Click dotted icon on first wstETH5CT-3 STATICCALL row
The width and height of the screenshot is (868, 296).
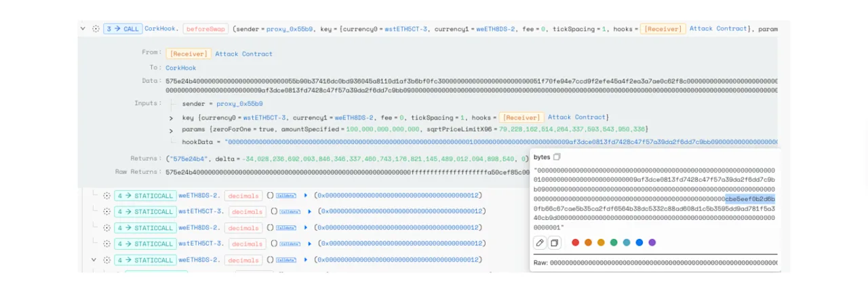pyautogui.click(x=106, y=211)
